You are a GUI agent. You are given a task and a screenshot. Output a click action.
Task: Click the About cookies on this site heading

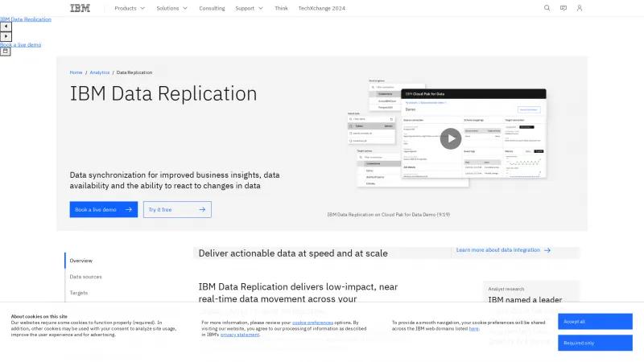(x=39, y=316)
